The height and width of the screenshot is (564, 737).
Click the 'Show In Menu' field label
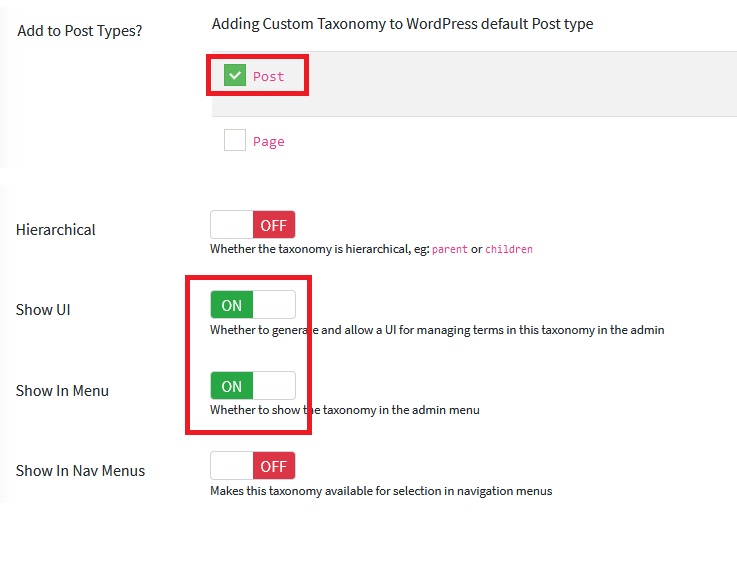[x=62, y=391]
